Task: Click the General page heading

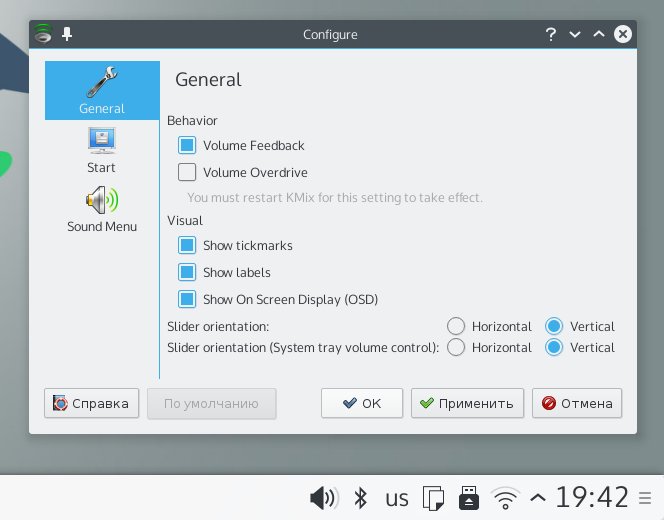Action: [208, 80]
